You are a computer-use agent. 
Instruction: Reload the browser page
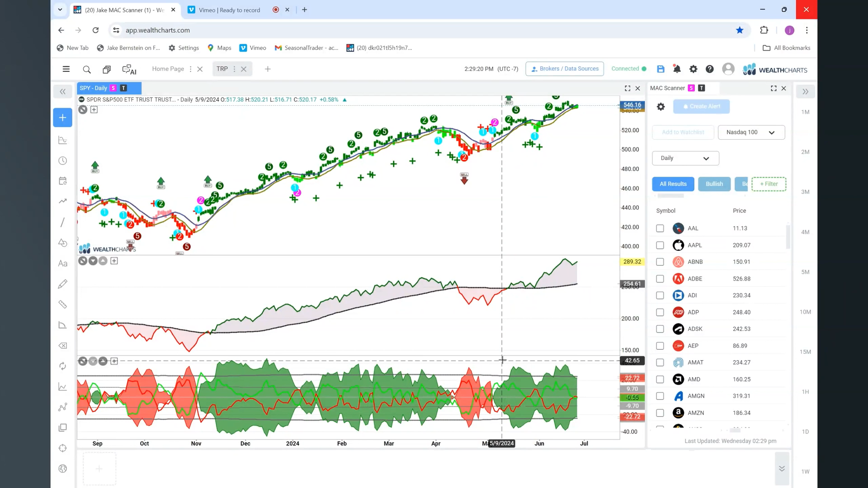pyautogui.click(x=95, y=30)
